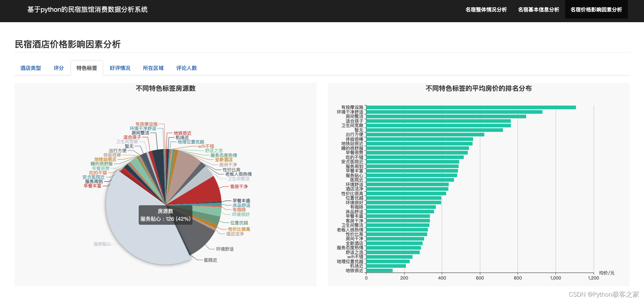This screenshot has width=644, height=301.
Task: Click the 客房干净 label beside the pie chart
Action: point(239,186)
